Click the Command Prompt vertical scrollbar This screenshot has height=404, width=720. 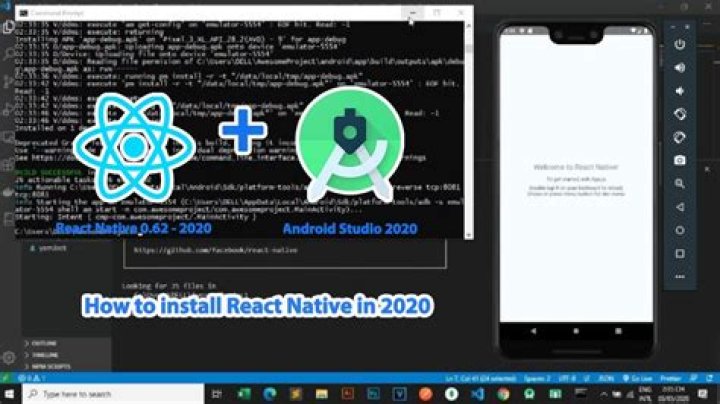(468, 129)
